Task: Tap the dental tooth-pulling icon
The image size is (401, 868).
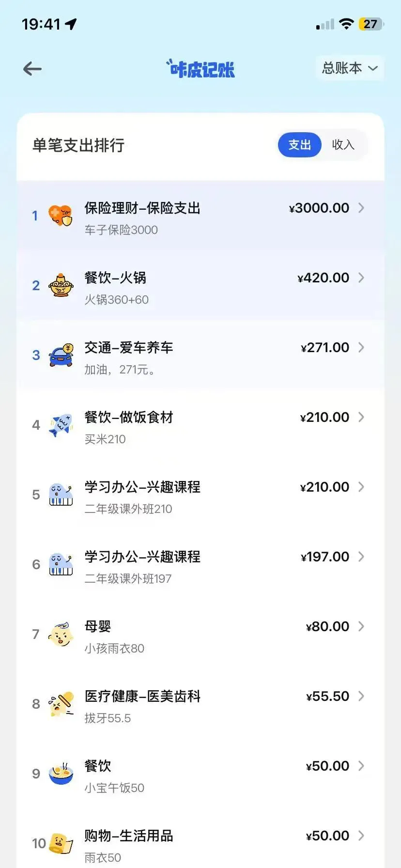Action: coord(61,704)
